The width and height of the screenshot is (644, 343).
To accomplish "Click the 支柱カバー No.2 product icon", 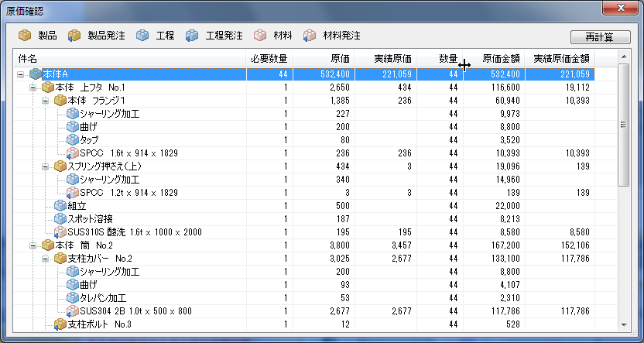I will (x=60, y=259).
